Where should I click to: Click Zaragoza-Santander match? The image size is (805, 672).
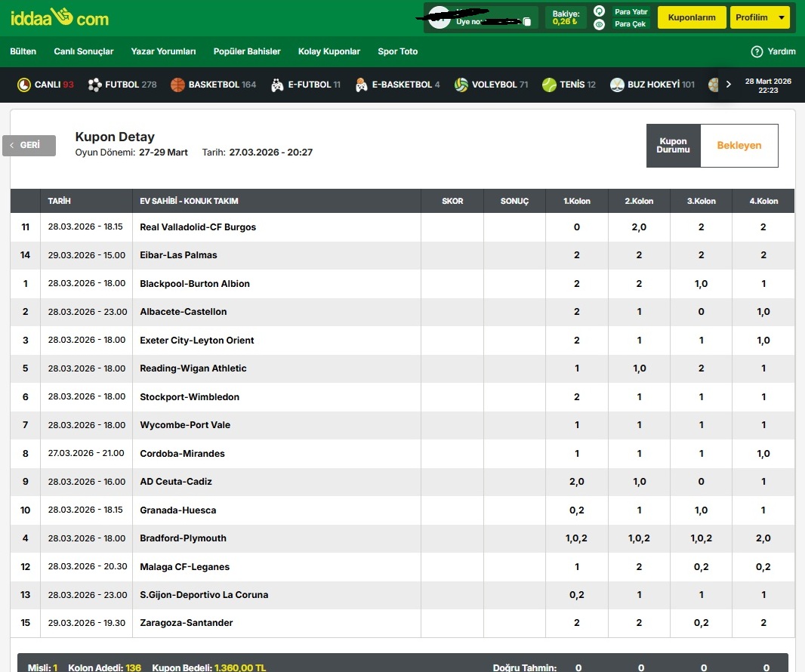tap(186, 623)
